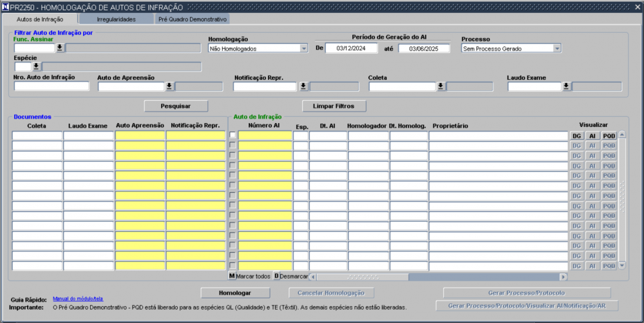Open the Coleta lookup list button
This screenshot has height=323, width=644.
440,86
